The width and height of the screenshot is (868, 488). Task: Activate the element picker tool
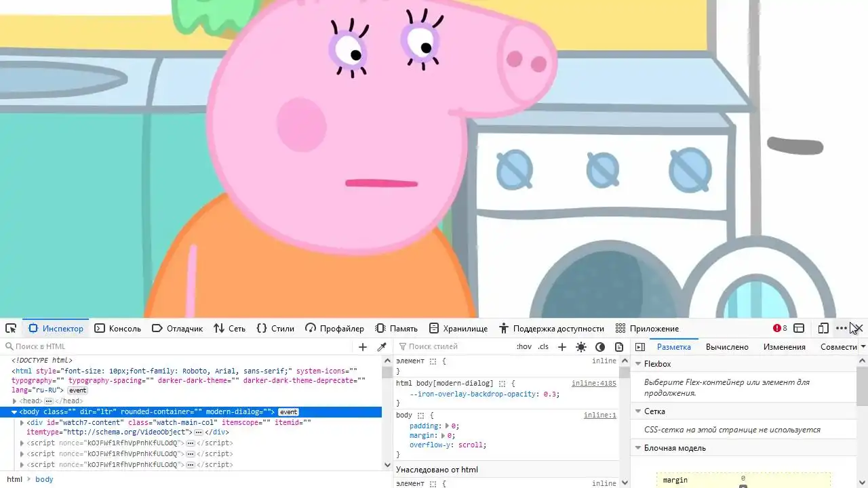[11, 328]
